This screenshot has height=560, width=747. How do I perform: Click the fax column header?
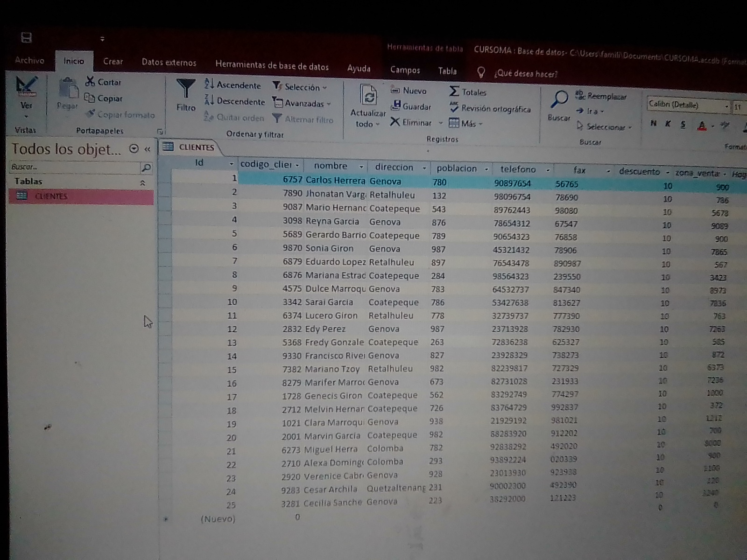point(579,170)
